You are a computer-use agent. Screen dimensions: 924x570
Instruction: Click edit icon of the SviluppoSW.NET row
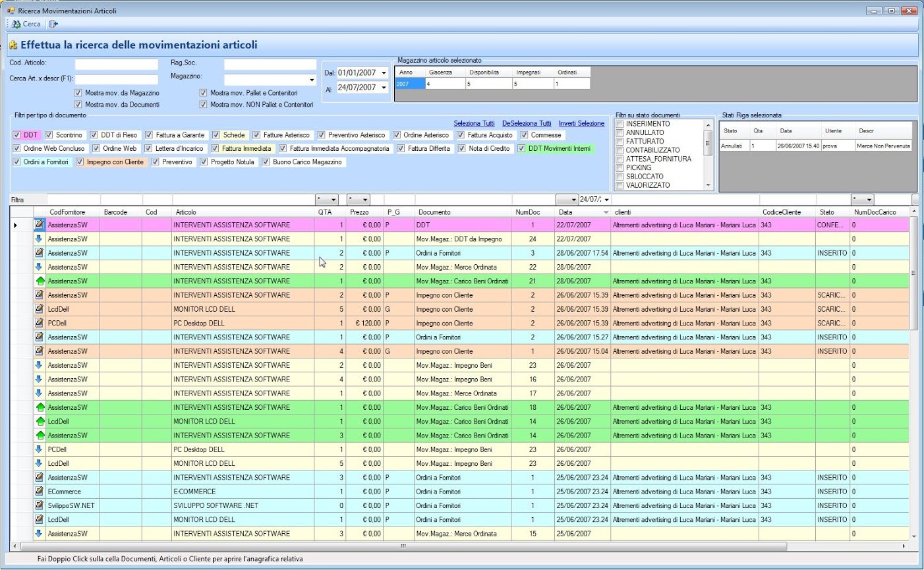point(40,505)
